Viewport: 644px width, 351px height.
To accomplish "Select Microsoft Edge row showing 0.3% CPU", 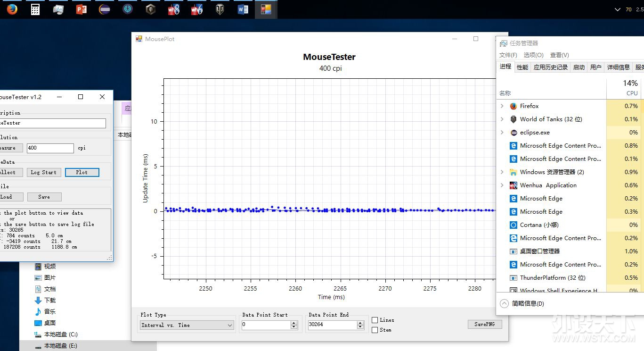I will click(571, 212).
